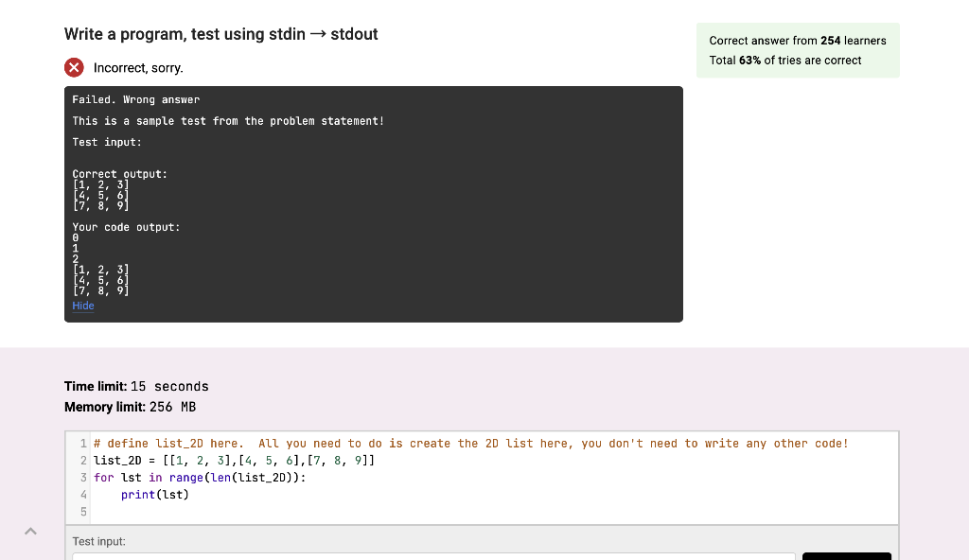
Task: Click the print(lst) statement on line 4
Action: (155, 495)
